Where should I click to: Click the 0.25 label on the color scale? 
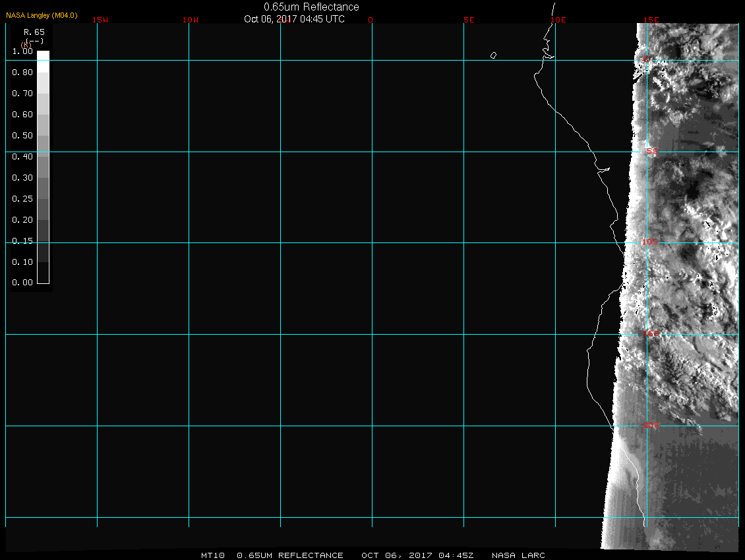coord(22,199)
